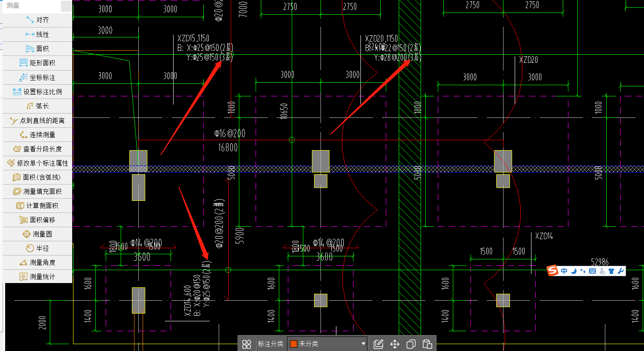Click the 16800 dimension text
Viewport: 644px width, 351px height.
(x=228, y=148)
